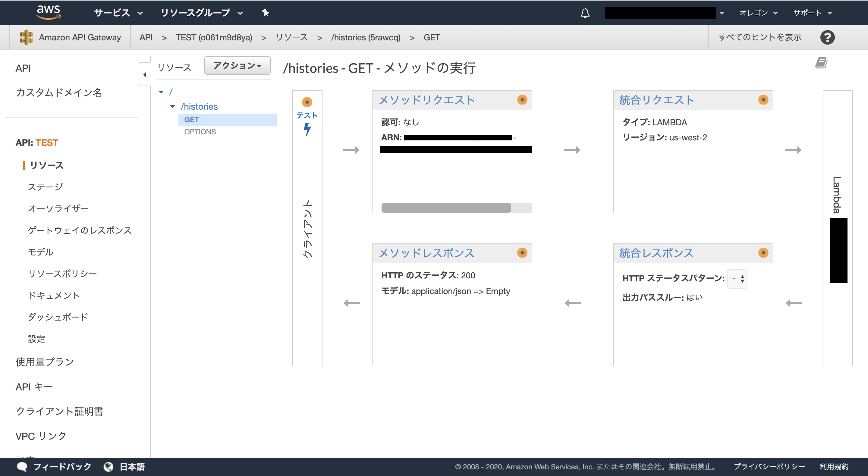
Task: Toggle the orange indicator on 統合レスポンス
Action: 763,252
